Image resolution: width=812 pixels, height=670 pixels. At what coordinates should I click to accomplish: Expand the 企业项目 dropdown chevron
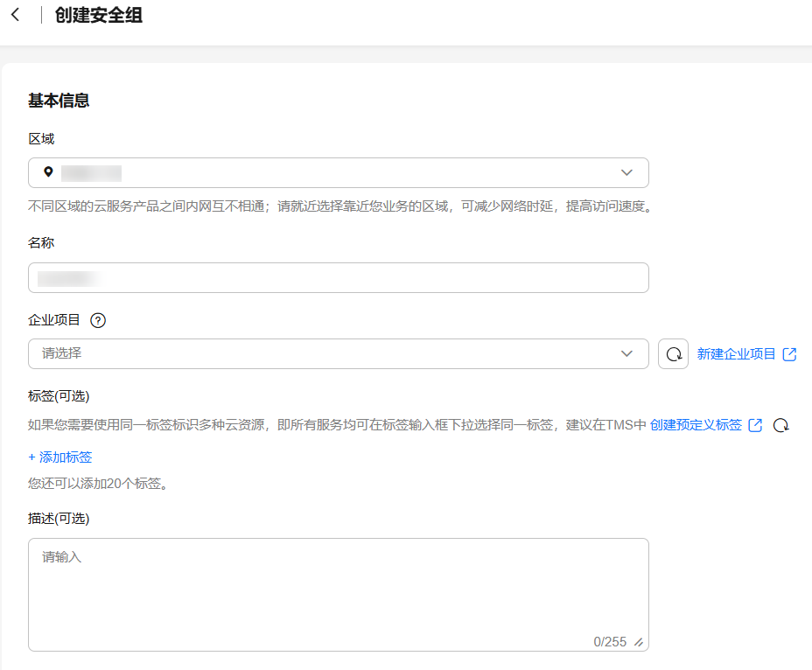pyautogui.click(x=626, y=354)
